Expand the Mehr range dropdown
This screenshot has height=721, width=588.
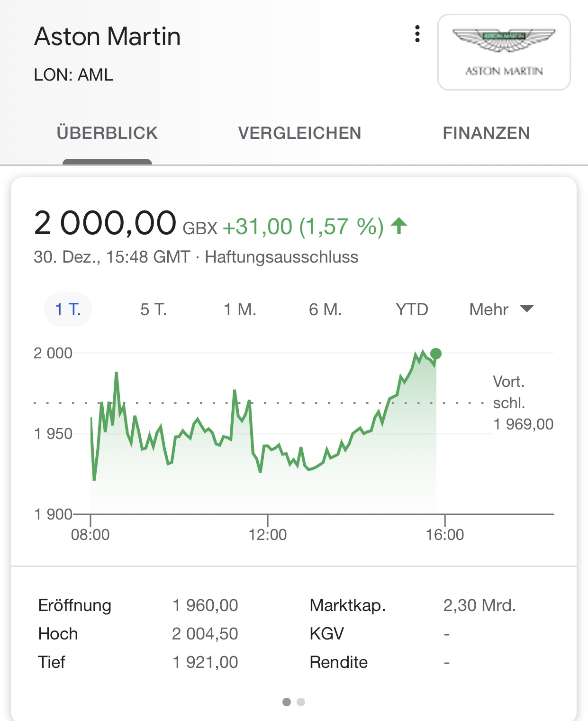(489, 310)
